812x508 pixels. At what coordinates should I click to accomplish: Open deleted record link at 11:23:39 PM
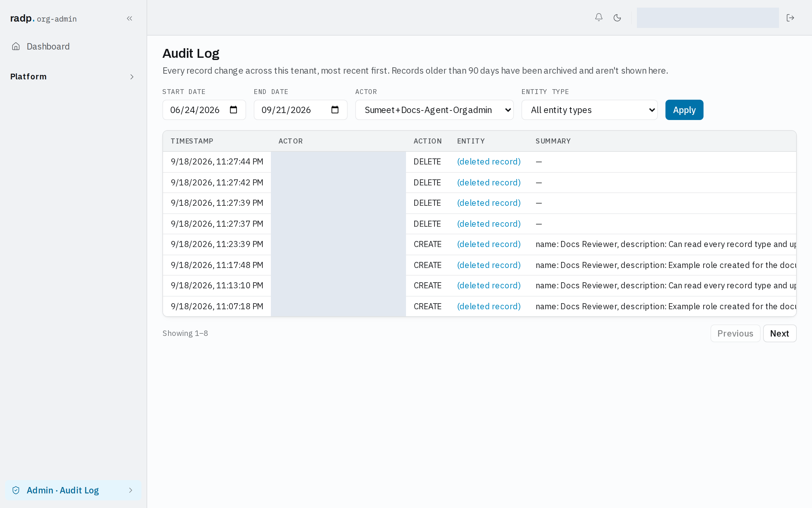[488, 244]
